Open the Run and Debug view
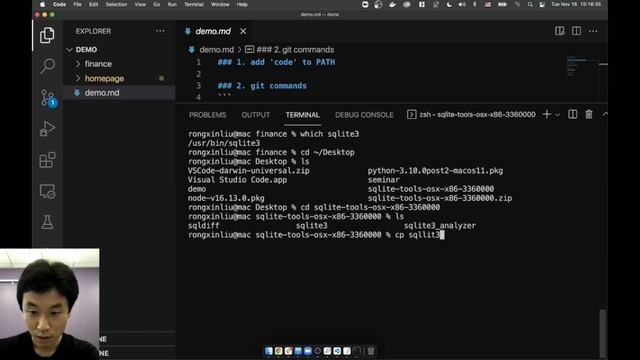Viewport: 640px width, 360px height. click(47, 129)
